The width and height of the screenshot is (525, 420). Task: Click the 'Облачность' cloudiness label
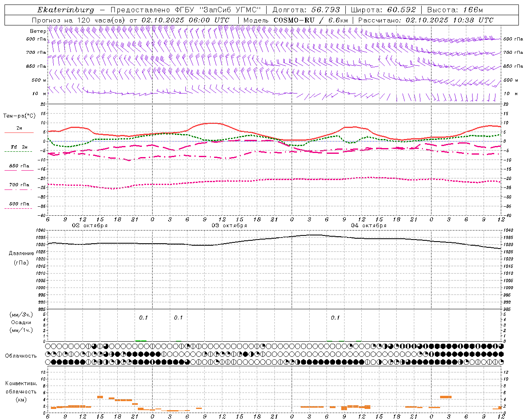tap(21, 356)
